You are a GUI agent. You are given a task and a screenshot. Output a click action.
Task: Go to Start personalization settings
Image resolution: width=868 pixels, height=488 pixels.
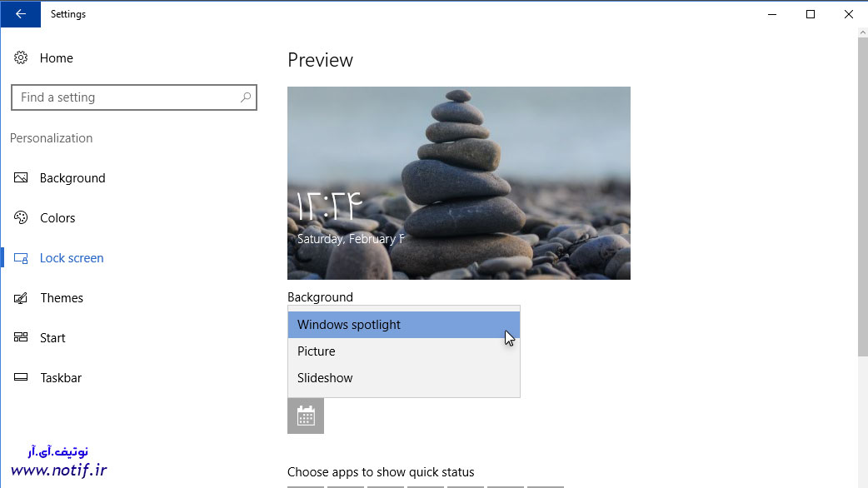coord(52,338)
